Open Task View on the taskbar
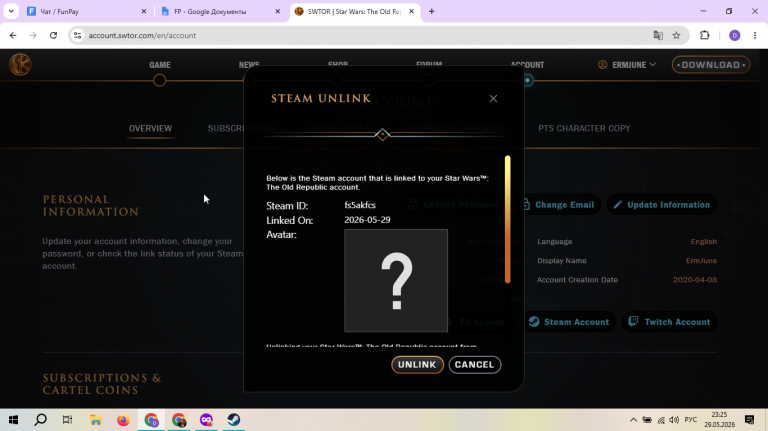This screenshot has width=768, height=431. [68, 420]
